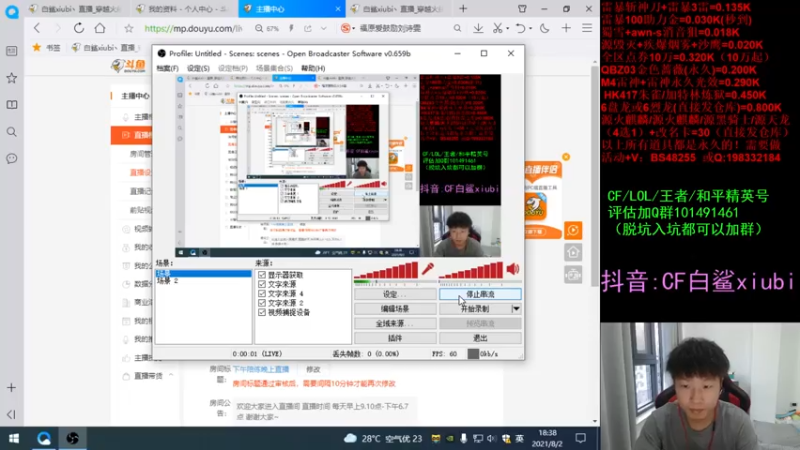Open browser hamburger main menu

(587, 29)
